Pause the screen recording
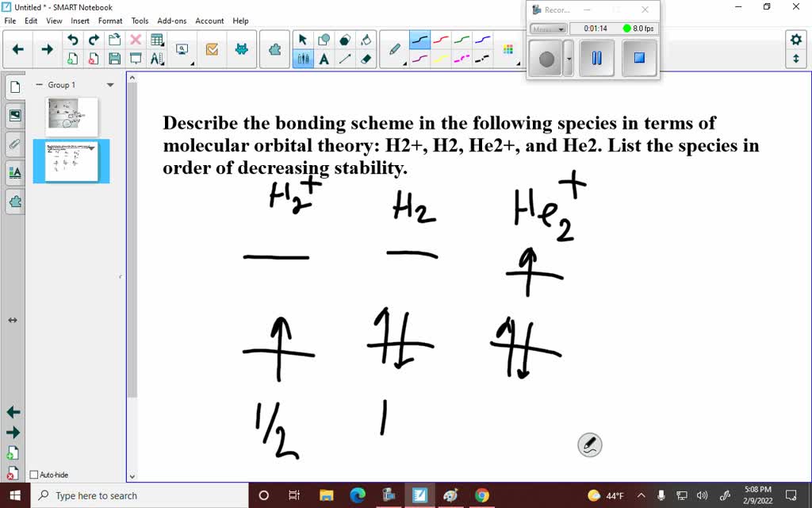This screenshot has height=508, width=812. click(x=596, y=57)
